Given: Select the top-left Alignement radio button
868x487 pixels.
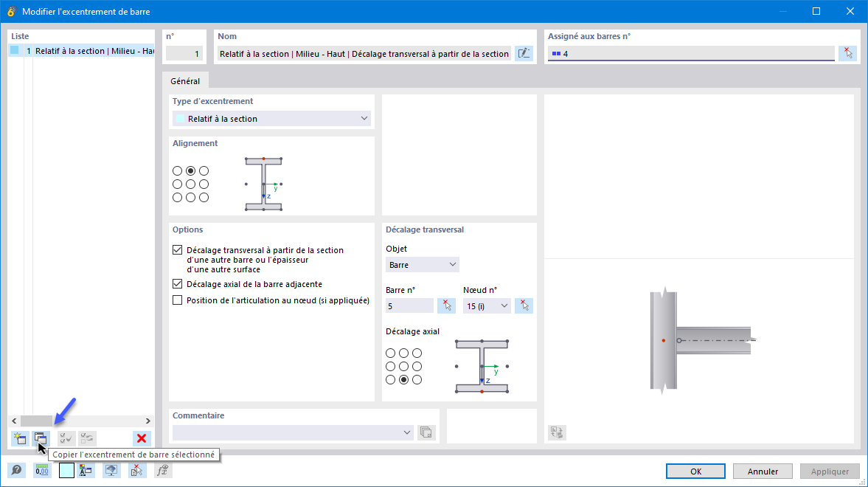Looking at the screenshot, I should (x=177, y=170).
